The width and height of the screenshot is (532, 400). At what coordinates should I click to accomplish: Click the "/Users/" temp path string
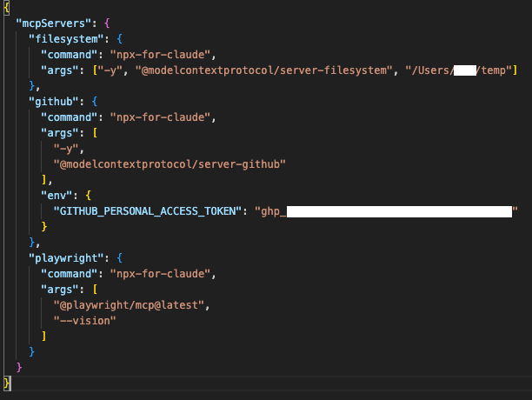pos(459,70)
